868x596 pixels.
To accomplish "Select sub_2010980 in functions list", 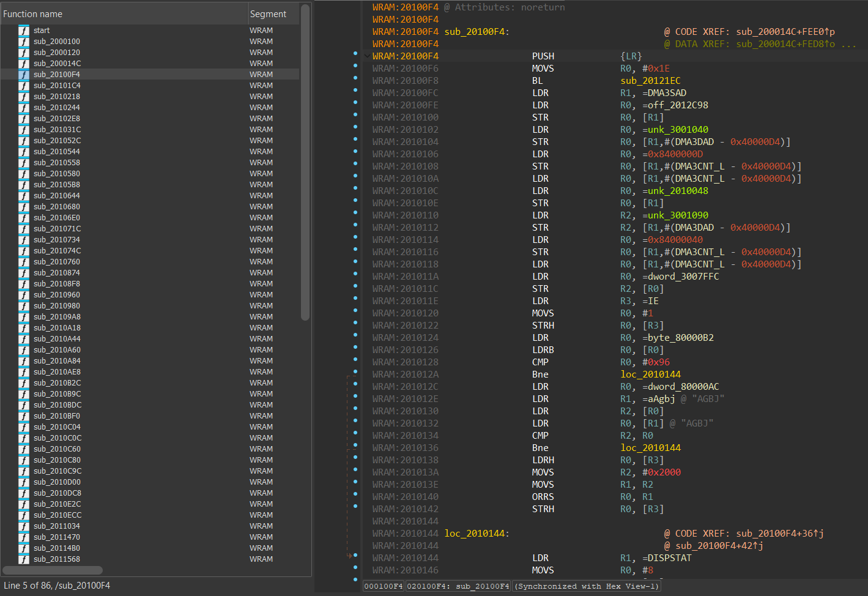I will (x=150, y=306).
